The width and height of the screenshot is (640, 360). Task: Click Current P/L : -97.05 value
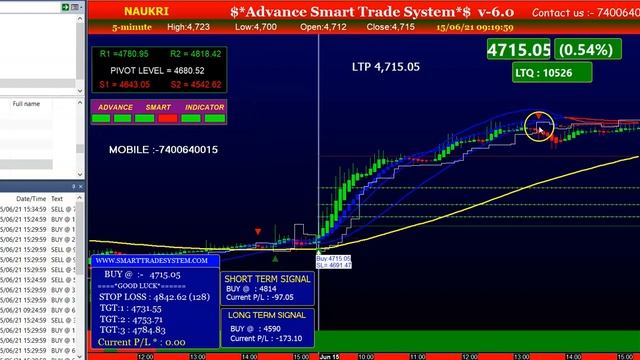[260, 298]
